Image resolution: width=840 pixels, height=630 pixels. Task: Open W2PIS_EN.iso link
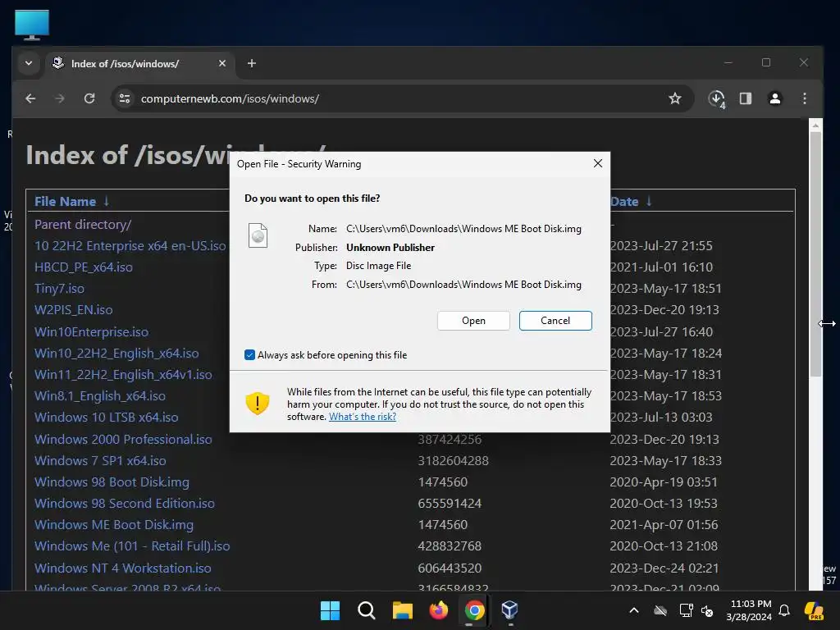pyautogui.click(x=73, y=309)
